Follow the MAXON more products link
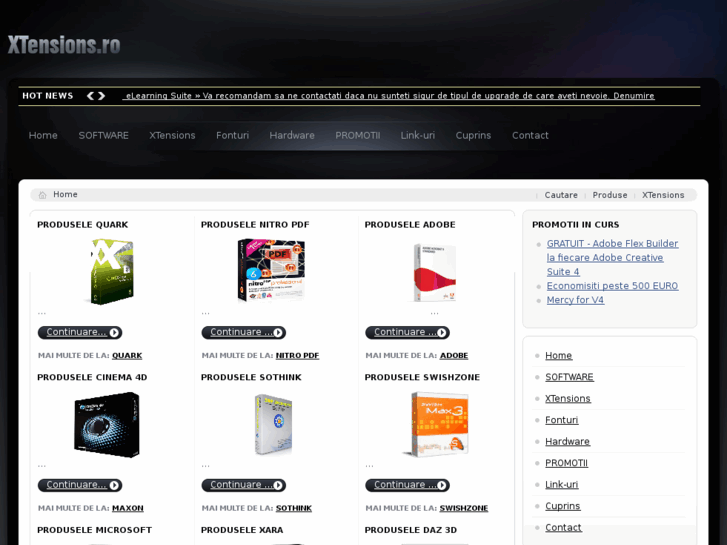 pyautogui.click(x=128, y=508)
